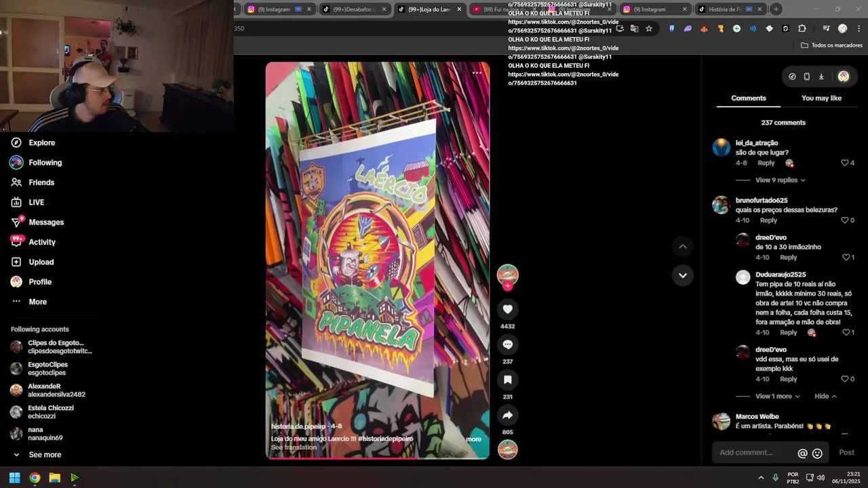Like brunofurtado625's comment
This screenshot has width=868, height=488.
coord(845,220)
